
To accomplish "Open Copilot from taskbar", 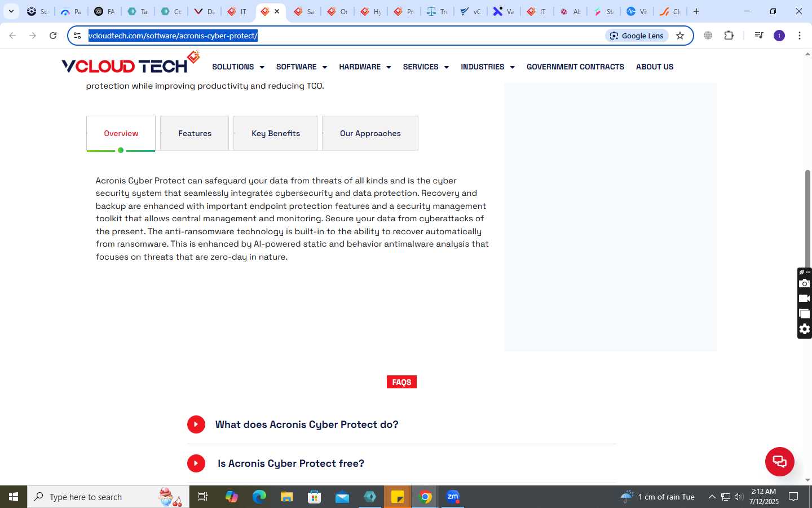I will [x=231, y=497].
